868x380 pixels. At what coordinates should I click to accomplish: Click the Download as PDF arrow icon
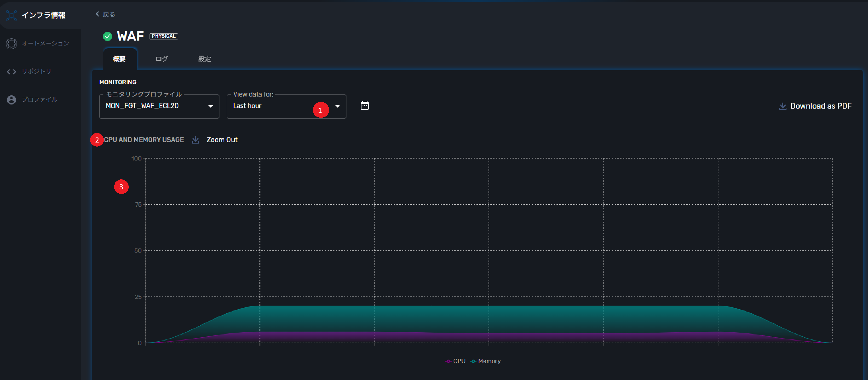(x=782, y=106)
